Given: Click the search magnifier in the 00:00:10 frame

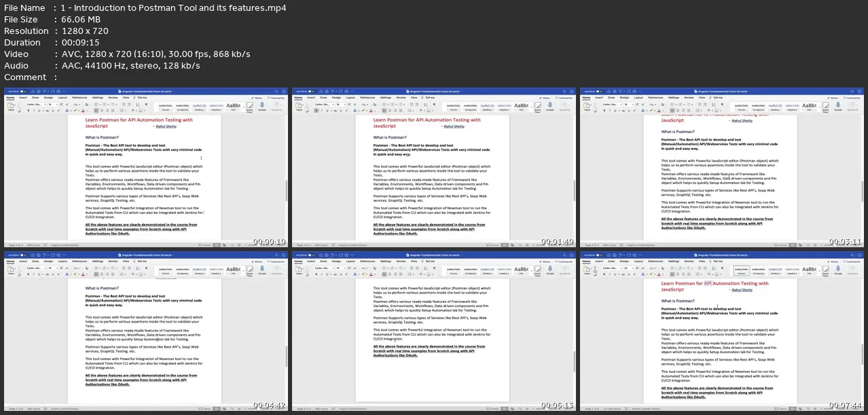Looking at the screenshot, I should tap(276, 91).
